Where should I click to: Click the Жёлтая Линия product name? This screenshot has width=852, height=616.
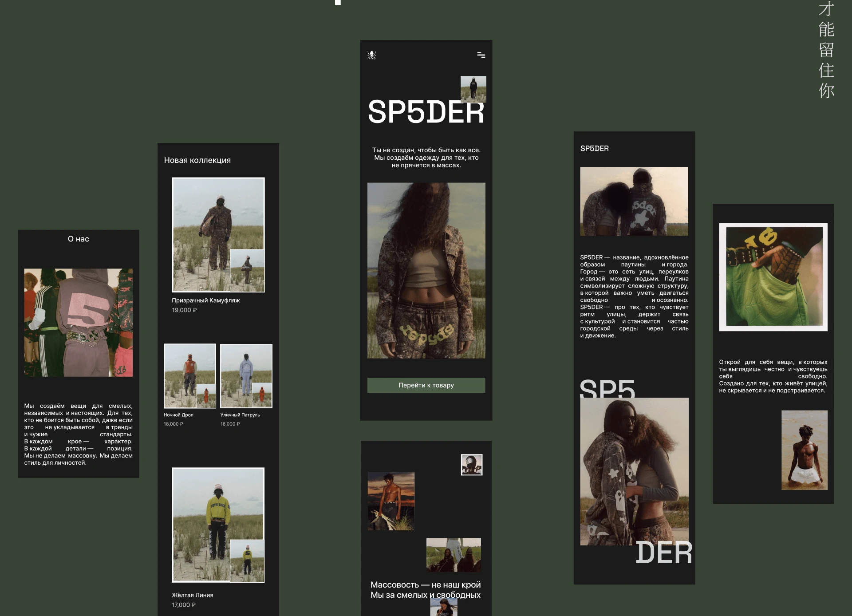pyautogui.click(x=192, y=595)
